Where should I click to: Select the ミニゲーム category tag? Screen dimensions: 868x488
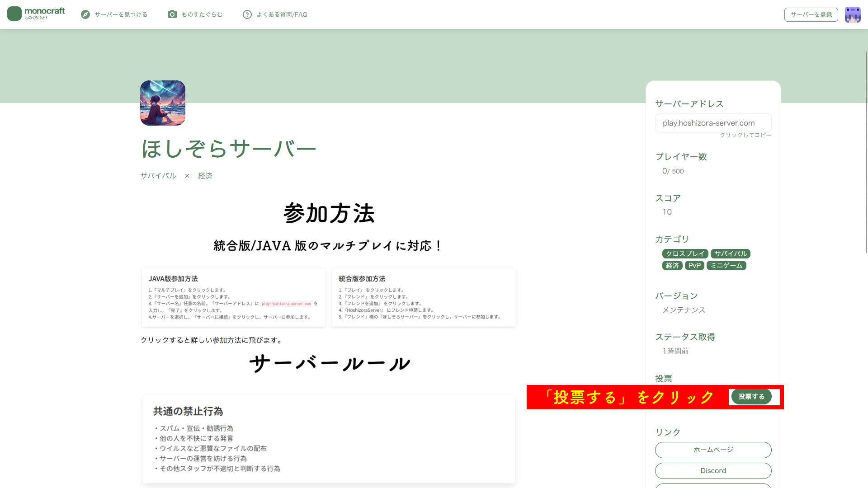(726, 266)
